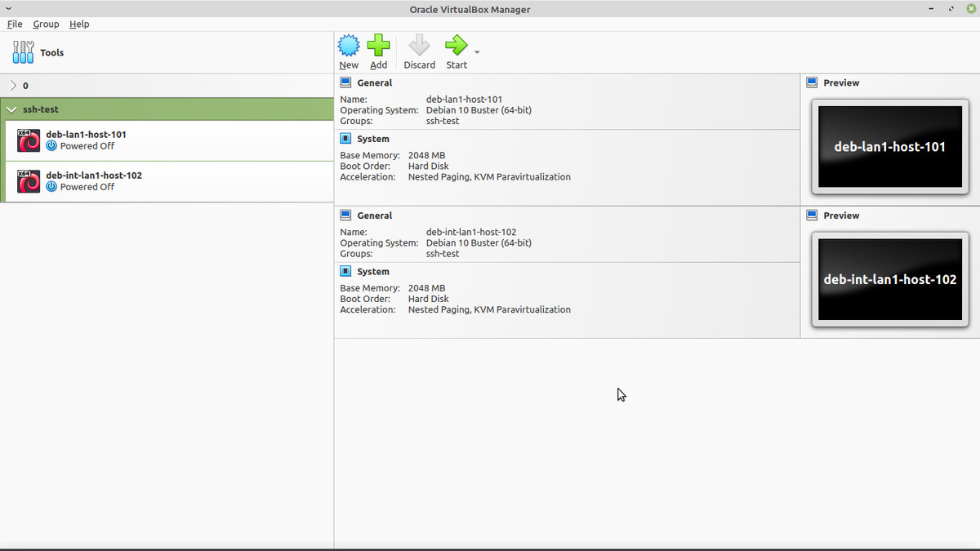Click the System chip icon for deb-int-lan1-host-102

[x=345, y=272]
